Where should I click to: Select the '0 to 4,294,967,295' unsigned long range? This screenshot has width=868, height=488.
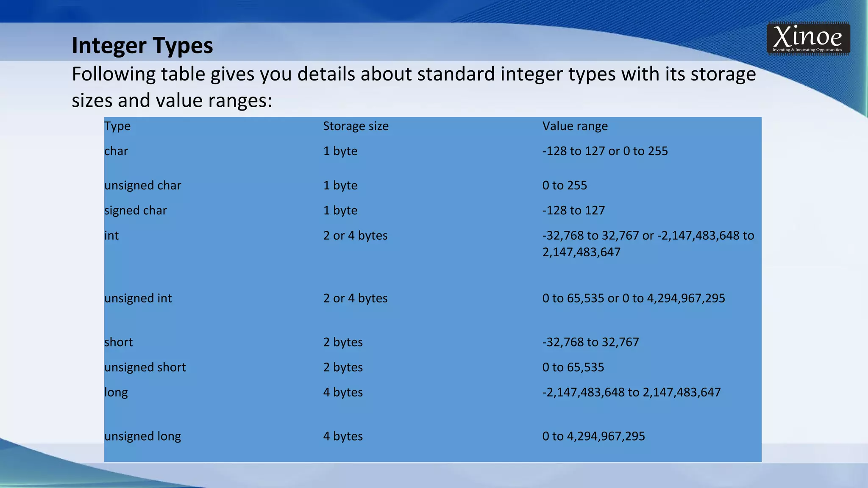pyautogui.click(x=593, y=436)
